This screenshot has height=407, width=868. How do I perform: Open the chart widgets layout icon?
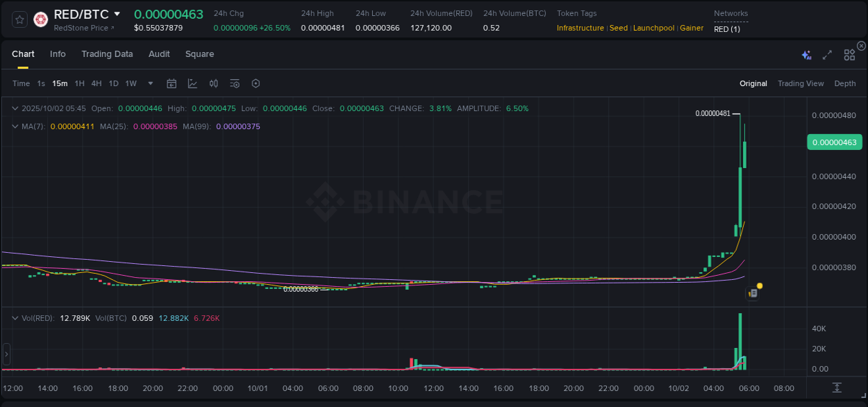(x=849, y=54)
